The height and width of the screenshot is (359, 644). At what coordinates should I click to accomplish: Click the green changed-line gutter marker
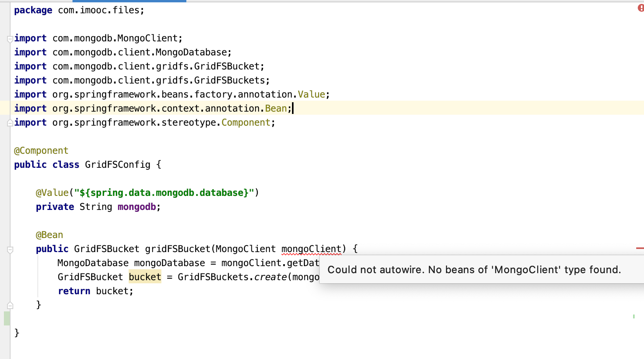click(7, 318)
